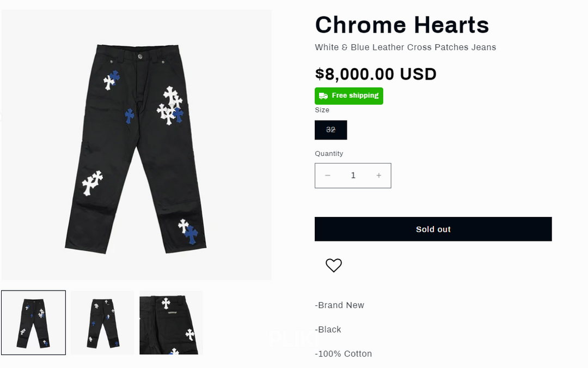
Task: Decrease quantity with the minus button
Action: click(x=328, y=176)
